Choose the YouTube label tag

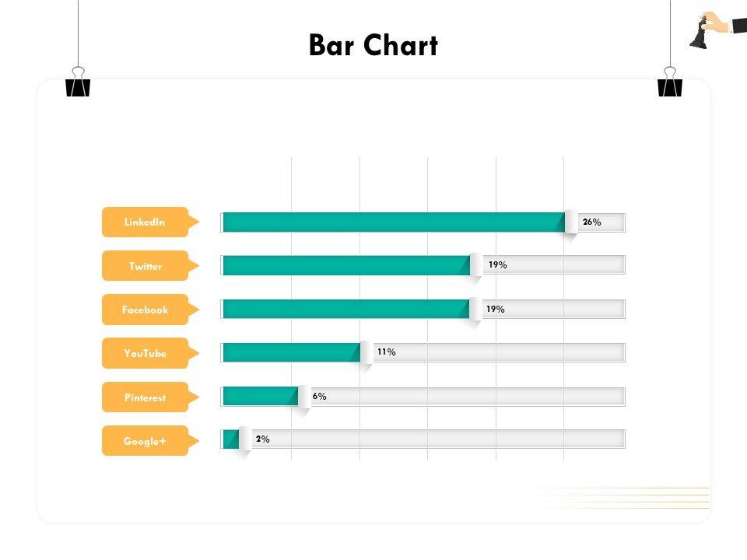pos(145,353)
